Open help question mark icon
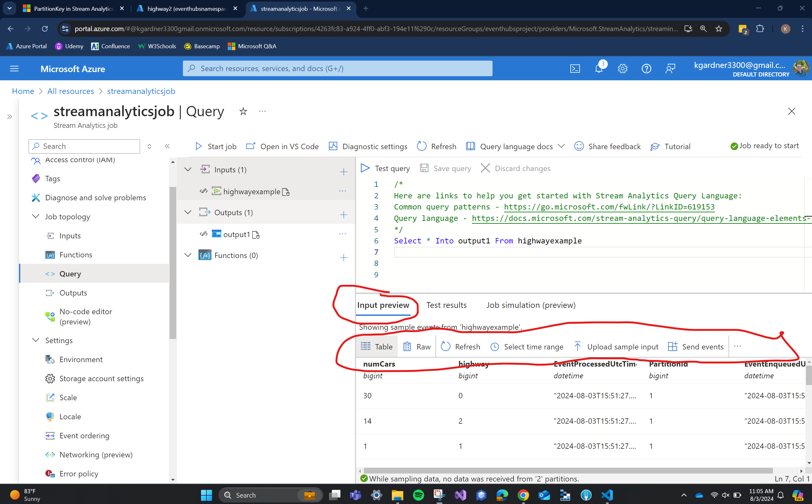The width and height of the screenshot is (812, 504). 646,69
